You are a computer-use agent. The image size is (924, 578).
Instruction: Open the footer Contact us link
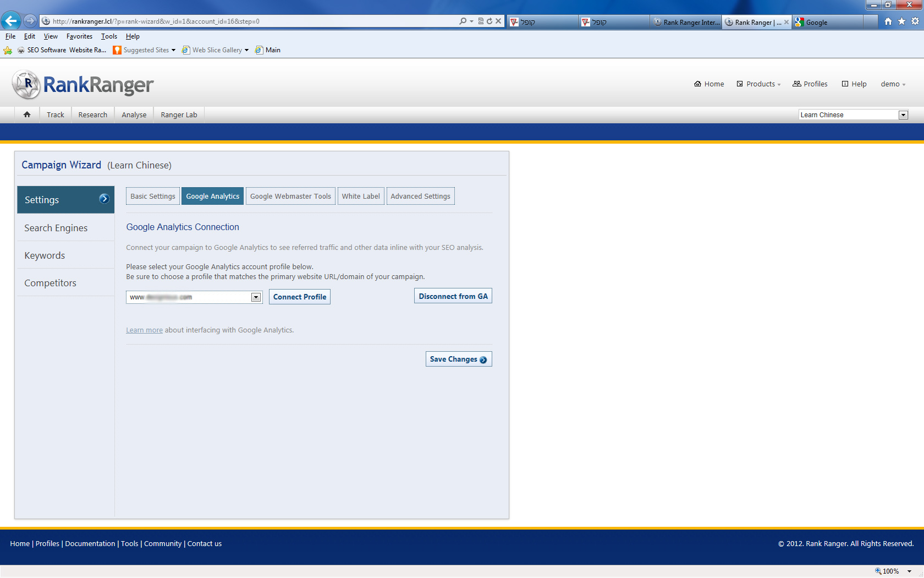pos(205,544)
